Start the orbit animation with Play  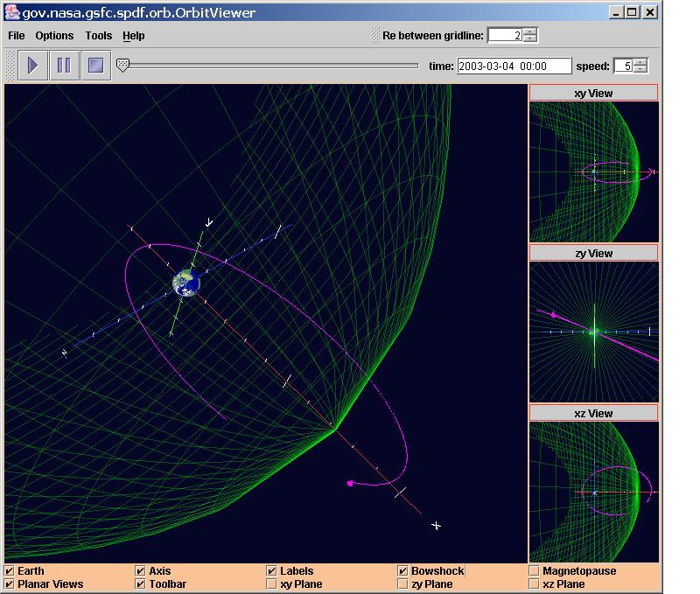pyautogui.click(x=33, y=66)
